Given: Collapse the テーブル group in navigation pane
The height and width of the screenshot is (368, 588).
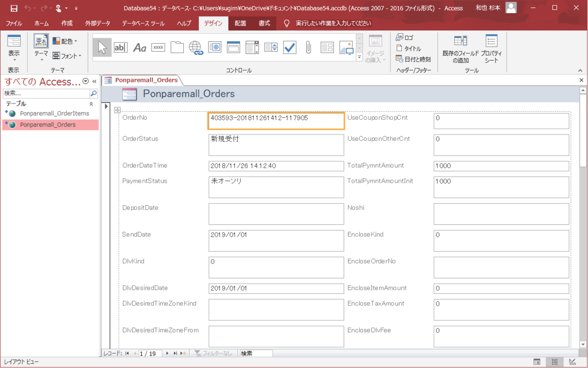Looking at the screenshot, I should pos(91,104).
